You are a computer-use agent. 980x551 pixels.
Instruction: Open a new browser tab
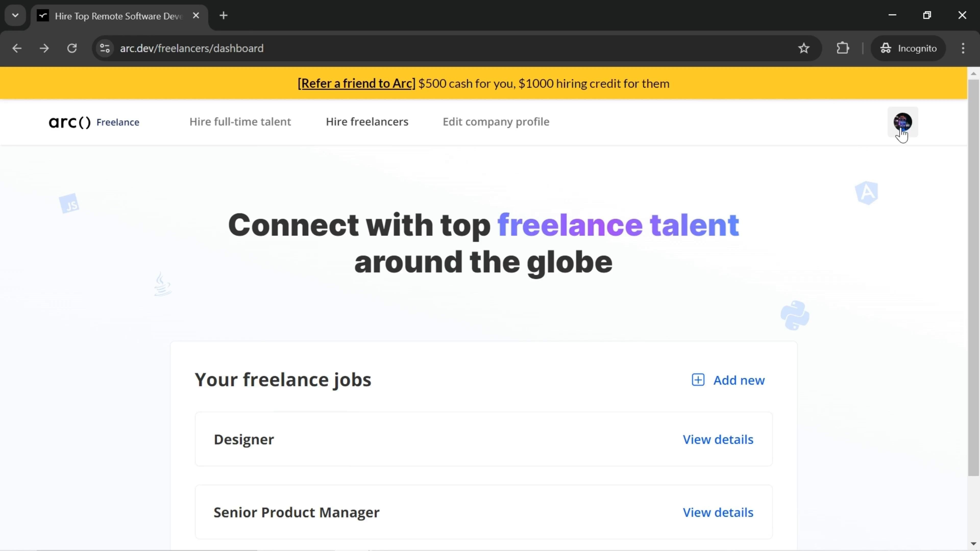(x=224, y=16)
